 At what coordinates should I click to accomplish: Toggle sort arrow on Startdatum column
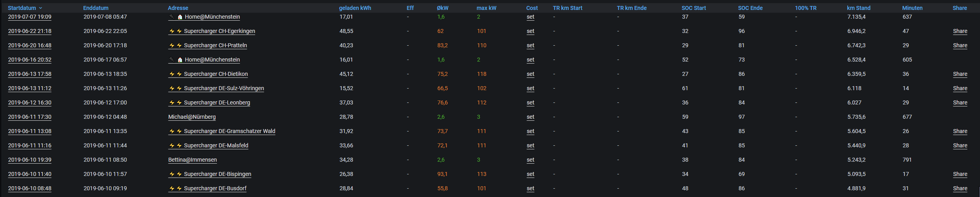tap(41, 8)
